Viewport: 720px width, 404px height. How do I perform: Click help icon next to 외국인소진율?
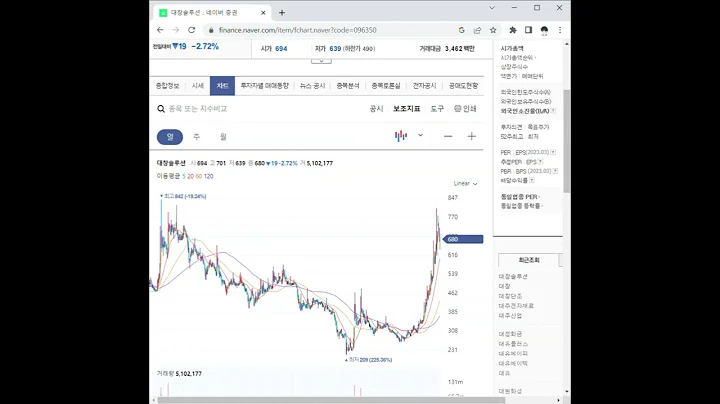553,111
